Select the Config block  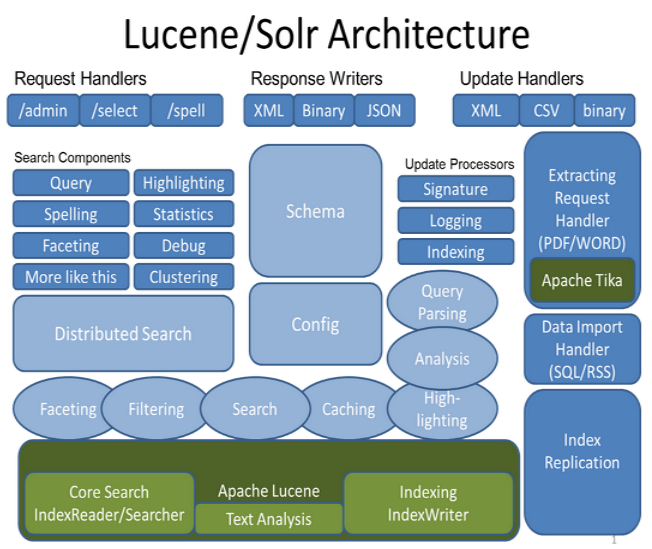coord(316,324)
